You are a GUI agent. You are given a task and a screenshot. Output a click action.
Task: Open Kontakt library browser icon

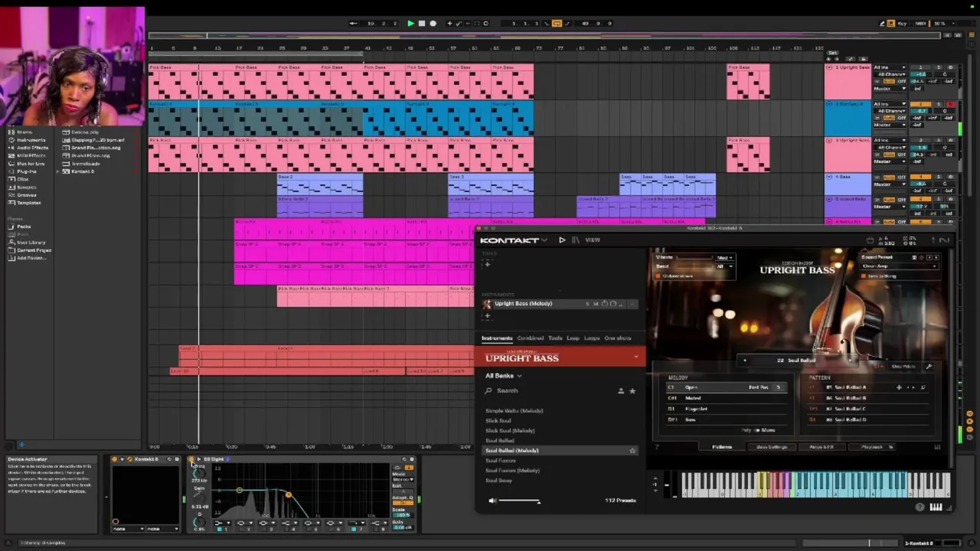coord(576,240)
